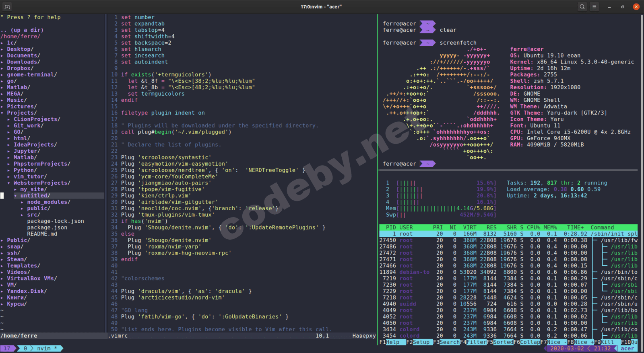644x353 pixels.
Task: Select the Dropbox/ directory entry
Action: [x=20, y=68]
